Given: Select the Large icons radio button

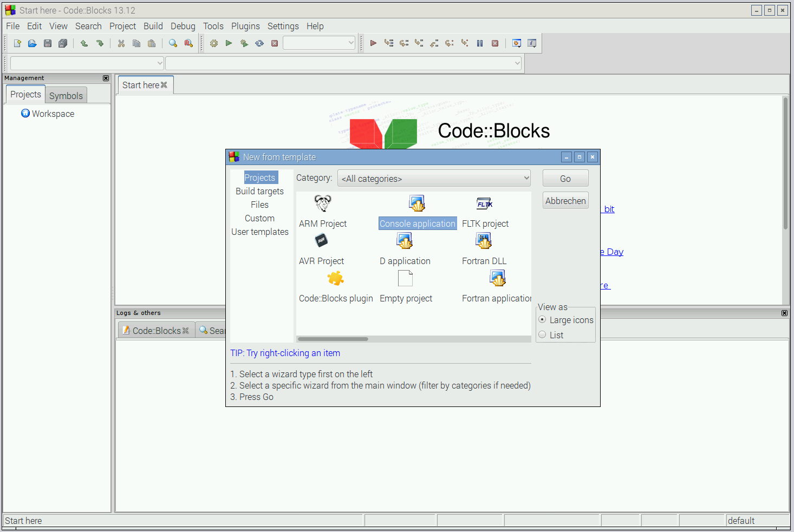Looking at the screenshot, I should (x=542, y=319).
